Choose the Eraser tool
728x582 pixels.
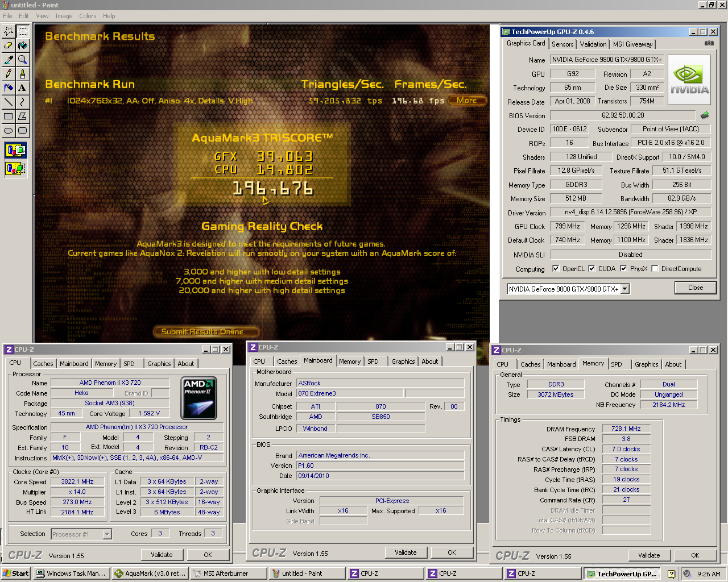[x=9, y=45]
